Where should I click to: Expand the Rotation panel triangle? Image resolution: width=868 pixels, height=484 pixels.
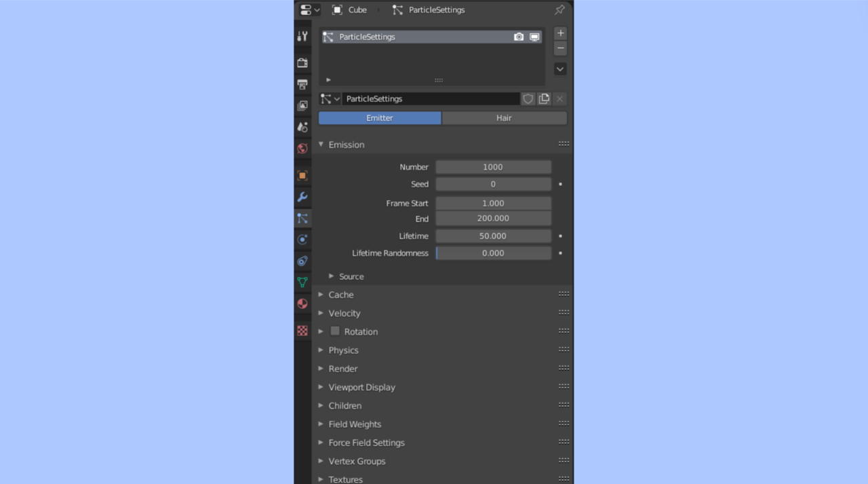[x=321, y=331]
